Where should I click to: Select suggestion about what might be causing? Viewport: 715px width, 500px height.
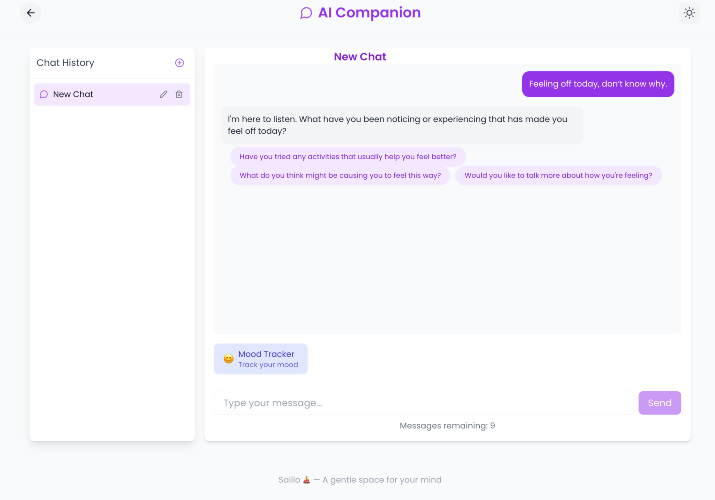click(x=340, y=175)
